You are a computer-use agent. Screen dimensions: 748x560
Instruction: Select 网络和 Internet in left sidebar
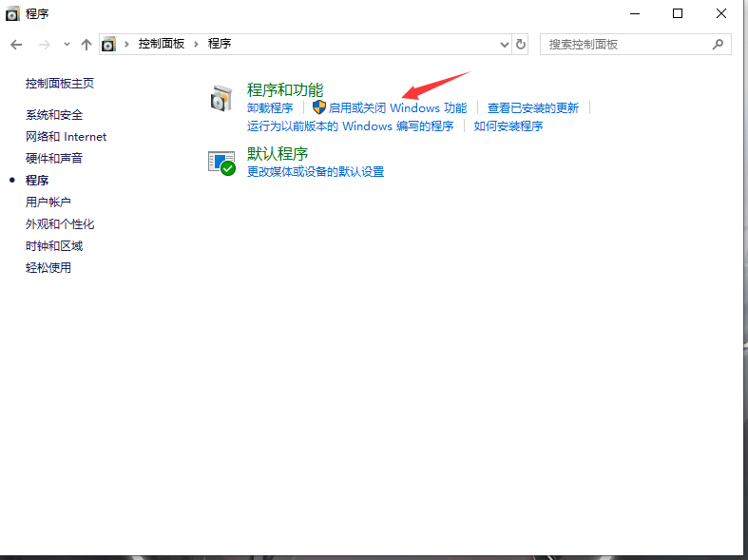pos(66,137)
